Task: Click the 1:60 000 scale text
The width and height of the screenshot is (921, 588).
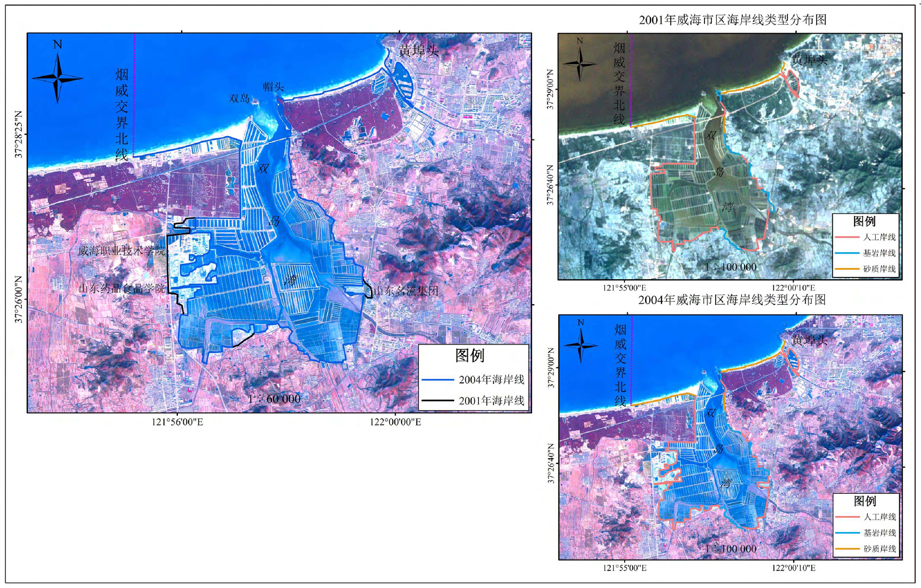Action: [x=274, y=399]
